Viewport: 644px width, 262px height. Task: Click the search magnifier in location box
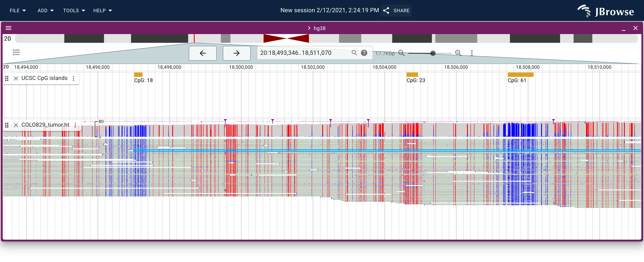[x=354, y=53]
